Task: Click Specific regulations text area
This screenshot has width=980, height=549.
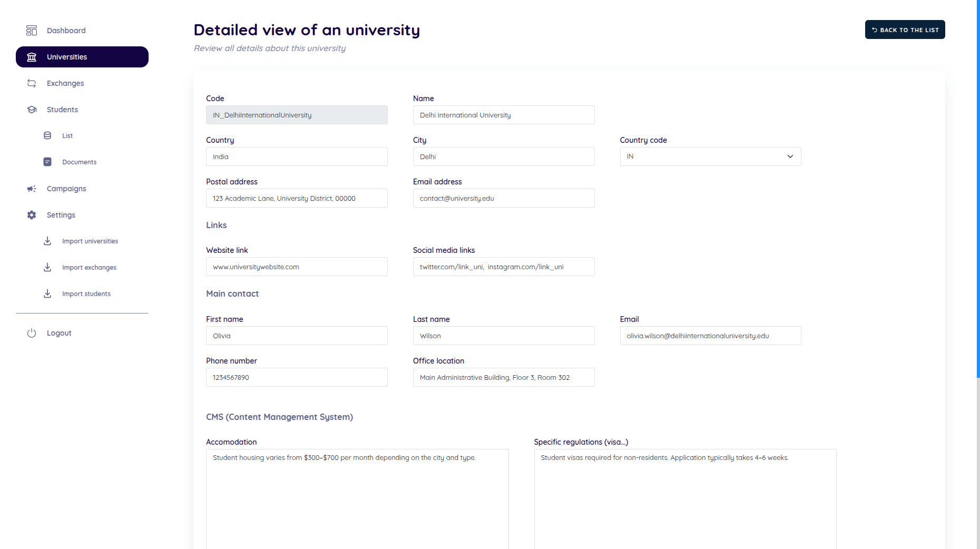Action: (x=685, y=499)
